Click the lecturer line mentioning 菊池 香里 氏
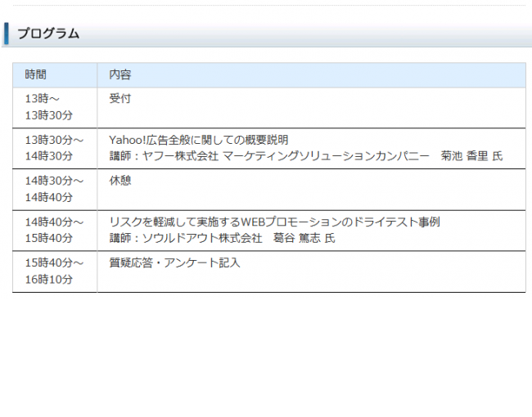The width and height of the screenshot is (532, 417). [306, 156]
